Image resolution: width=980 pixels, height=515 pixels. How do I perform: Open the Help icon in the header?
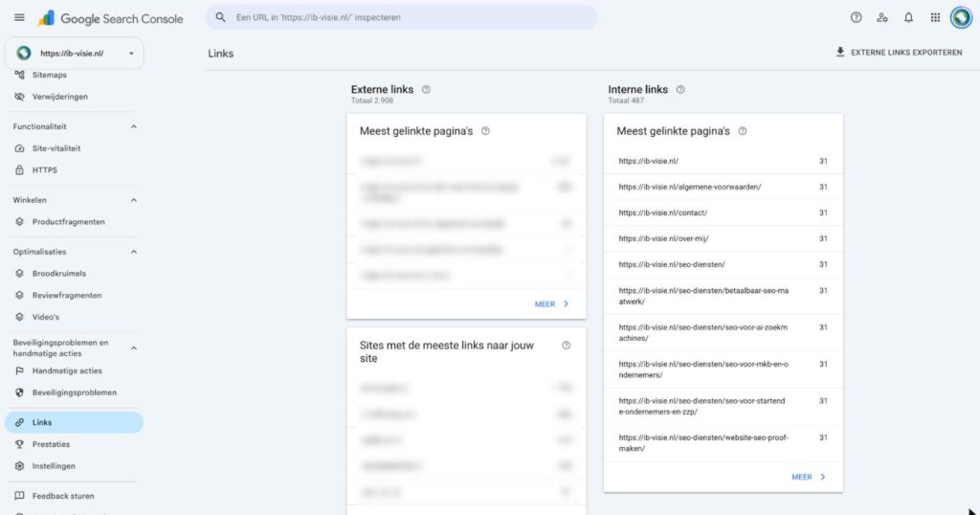[857, 17]
